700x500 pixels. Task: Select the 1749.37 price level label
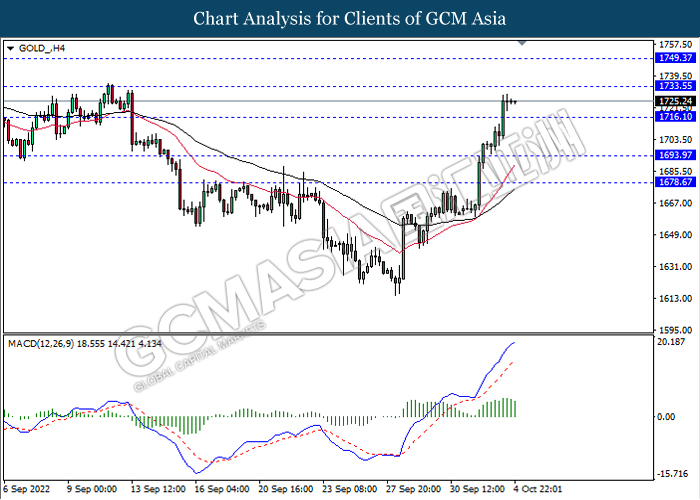pos(675,58)
